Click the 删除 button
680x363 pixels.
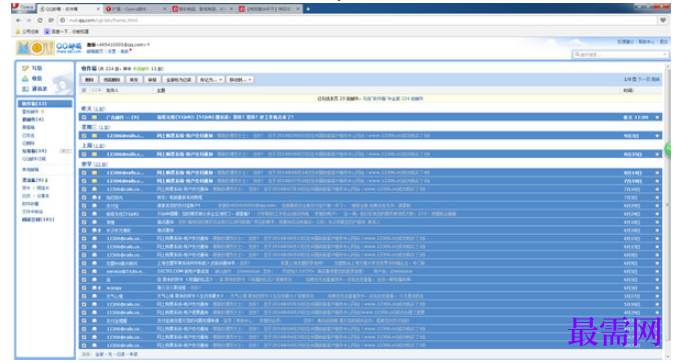(x=89, y=80)
